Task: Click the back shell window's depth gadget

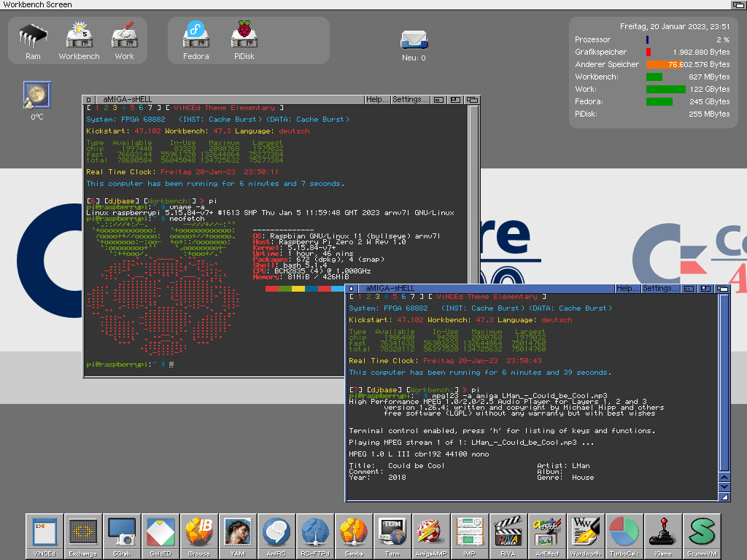Action: tap(473, 99)
